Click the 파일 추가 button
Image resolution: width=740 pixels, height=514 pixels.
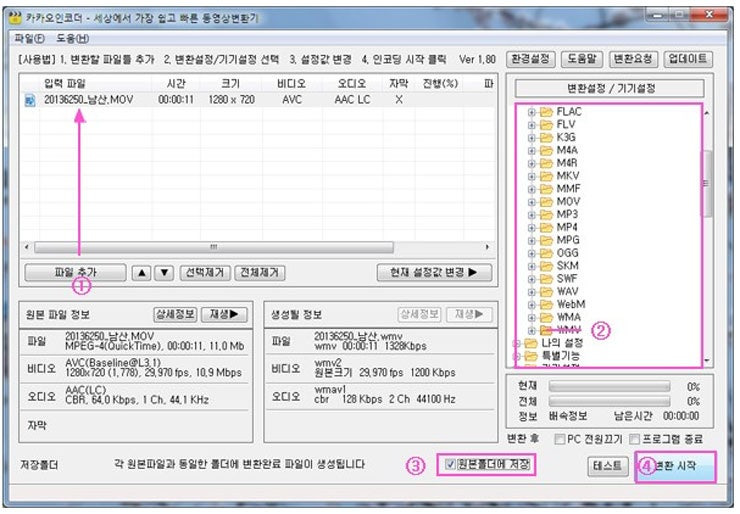tap(75, 272)
